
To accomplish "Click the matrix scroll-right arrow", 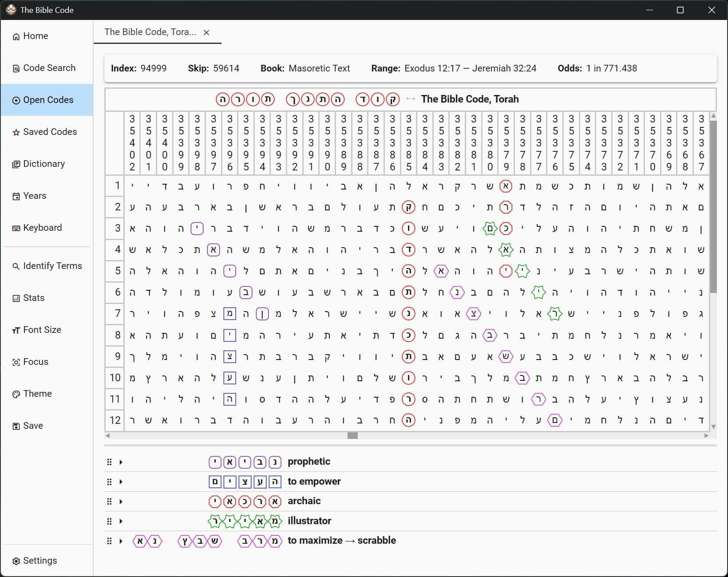I will point(706,435).
